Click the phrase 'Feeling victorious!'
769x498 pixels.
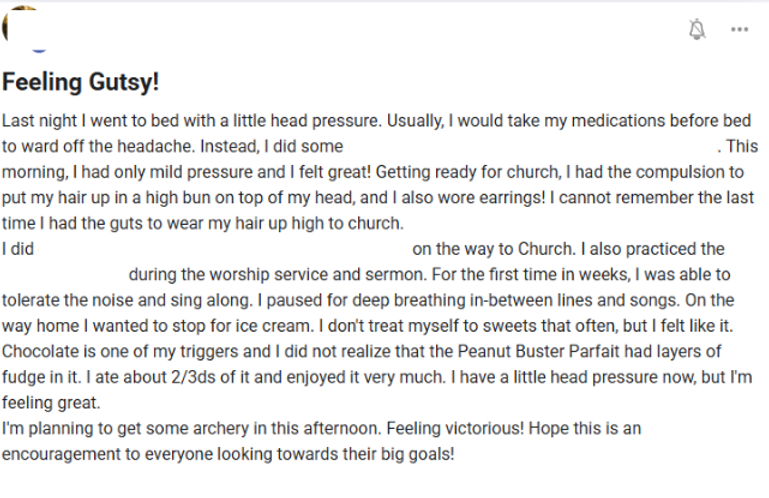455,428
